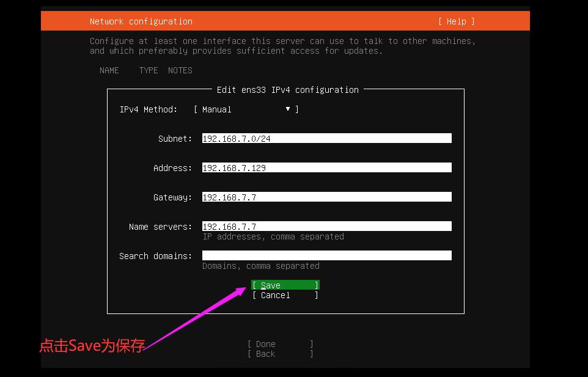Click the NAME column header

point(109,70)
